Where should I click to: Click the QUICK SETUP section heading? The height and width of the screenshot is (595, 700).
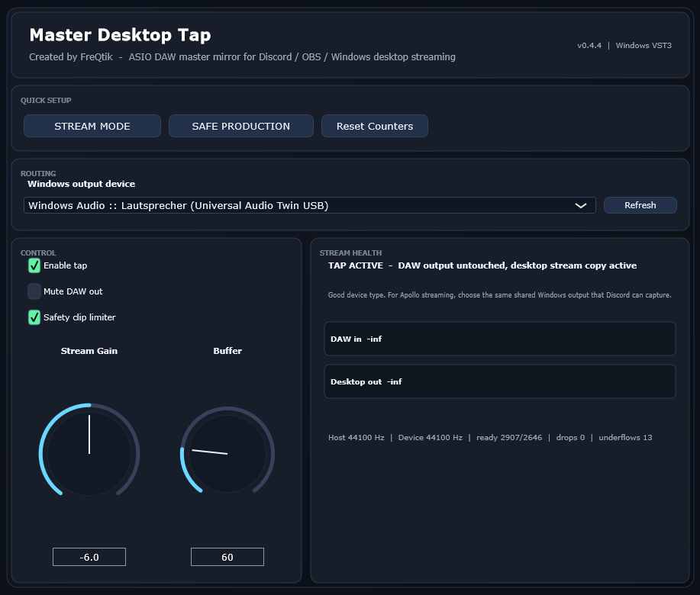coord(46,101)
